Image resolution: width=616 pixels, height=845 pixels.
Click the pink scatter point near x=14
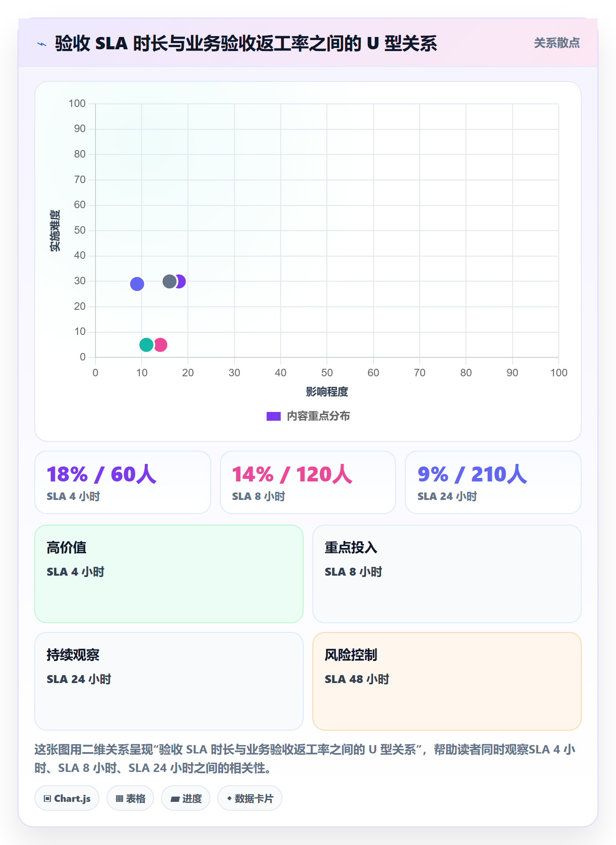click(x=160, y=345)
